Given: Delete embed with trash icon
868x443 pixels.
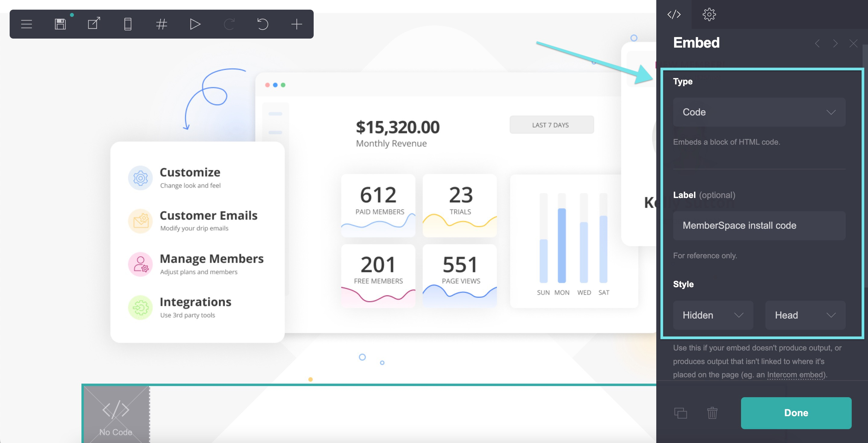Looking at the screenshot, I should pos(712,413).
